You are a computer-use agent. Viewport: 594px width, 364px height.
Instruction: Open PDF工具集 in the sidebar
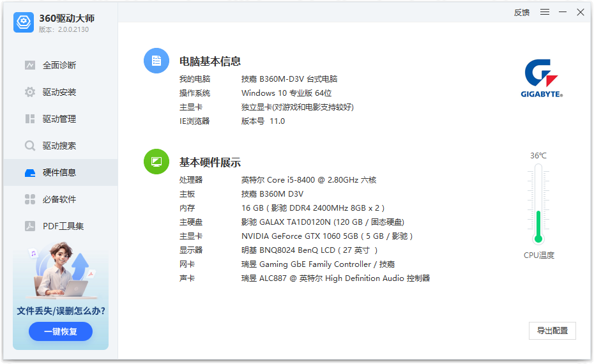tap(61, 226)
